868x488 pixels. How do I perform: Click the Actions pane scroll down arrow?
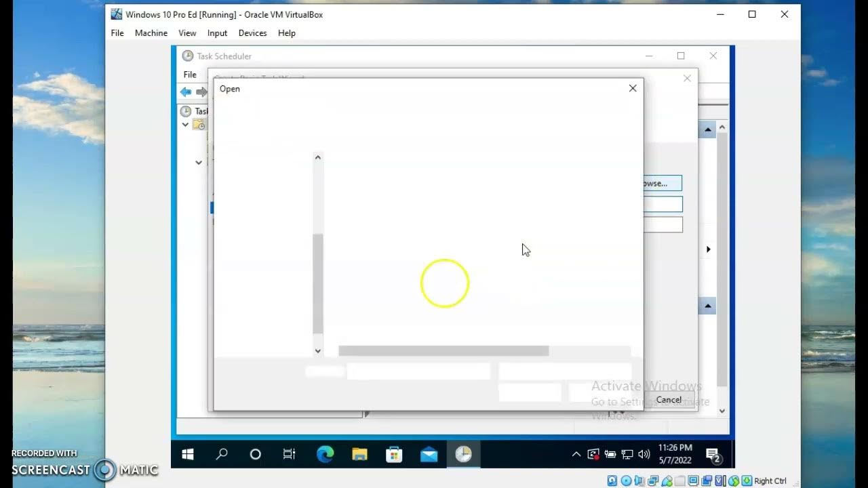[x=722, y=411]
